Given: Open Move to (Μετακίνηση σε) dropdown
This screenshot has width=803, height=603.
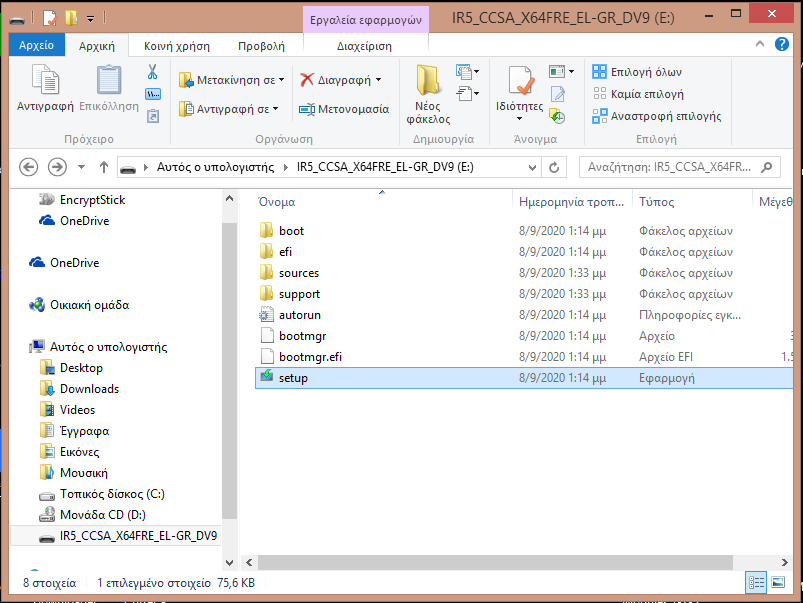Looking at the screenshot, I should click(x=231, y=80).
